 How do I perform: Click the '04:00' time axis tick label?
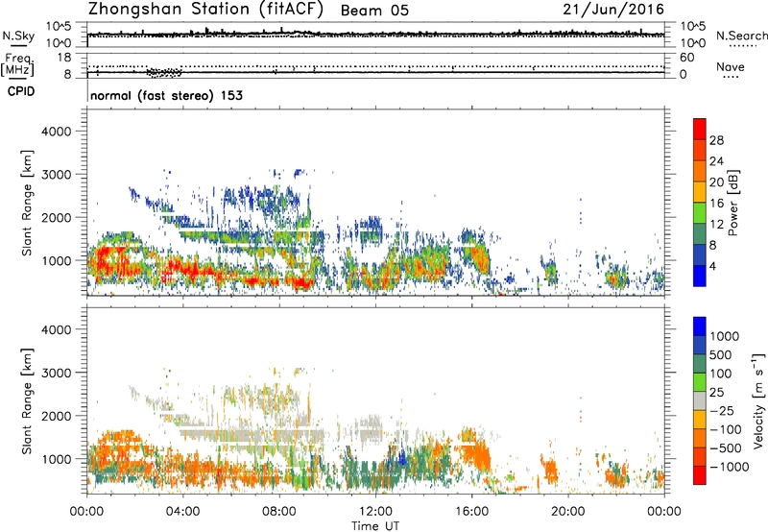183,512
